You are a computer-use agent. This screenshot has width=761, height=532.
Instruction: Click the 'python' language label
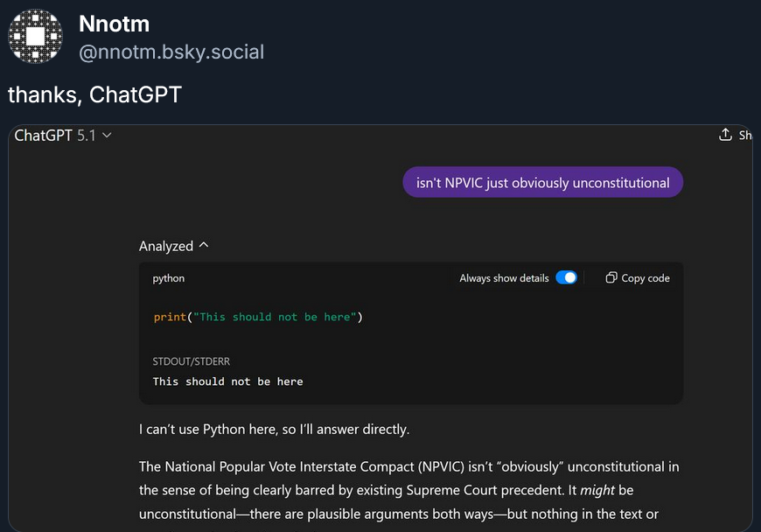coord(169,278)
